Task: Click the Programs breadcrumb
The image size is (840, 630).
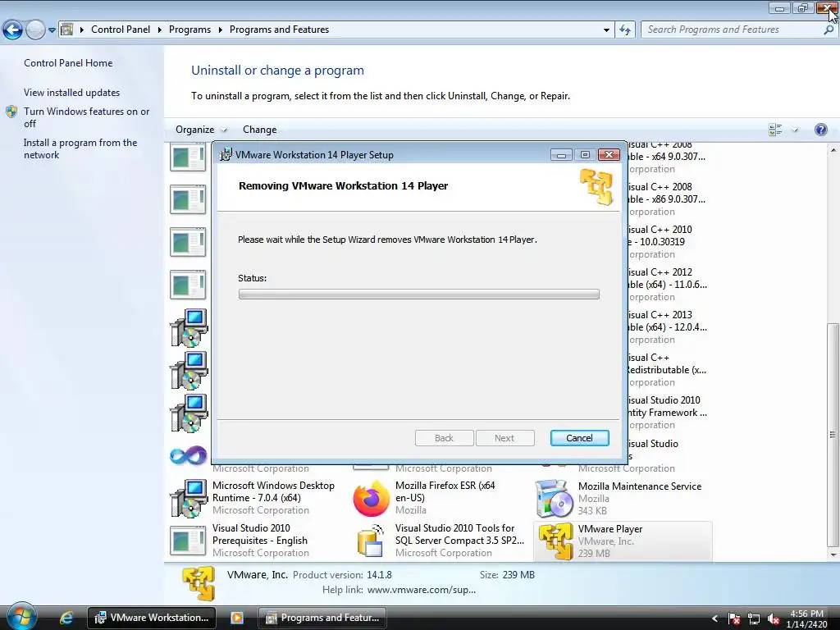Action: pos(189,30)
